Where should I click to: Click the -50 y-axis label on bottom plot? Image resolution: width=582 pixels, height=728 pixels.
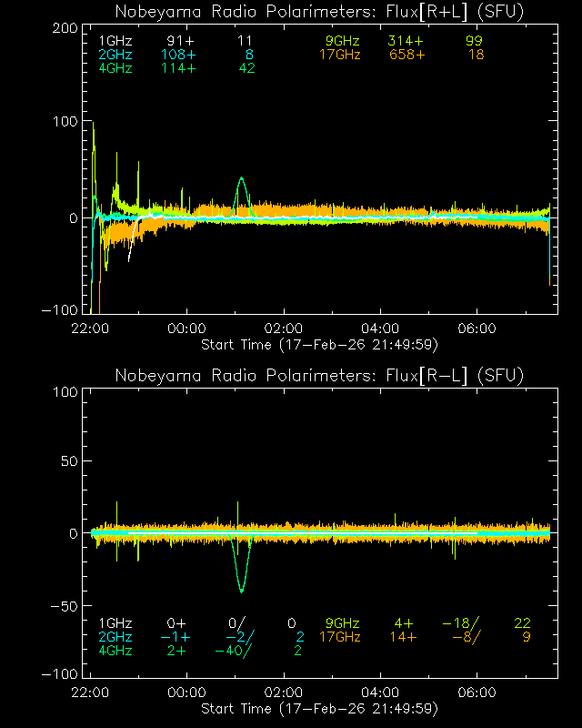click(64, 605)
